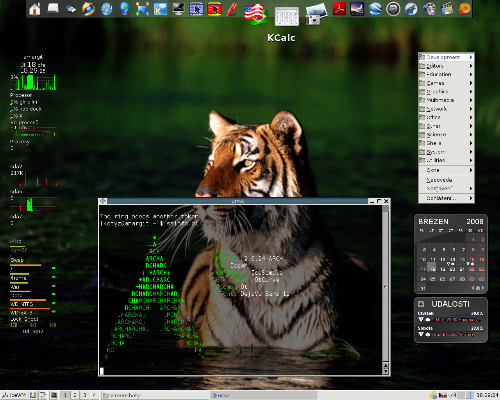Switch to workspace 3 in taskbar

[84, 395]
